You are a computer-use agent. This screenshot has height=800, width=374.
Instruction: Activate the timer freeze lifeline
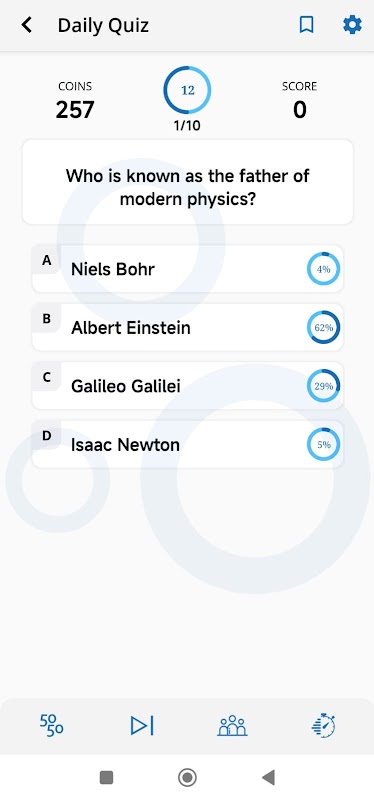(323, 725)
